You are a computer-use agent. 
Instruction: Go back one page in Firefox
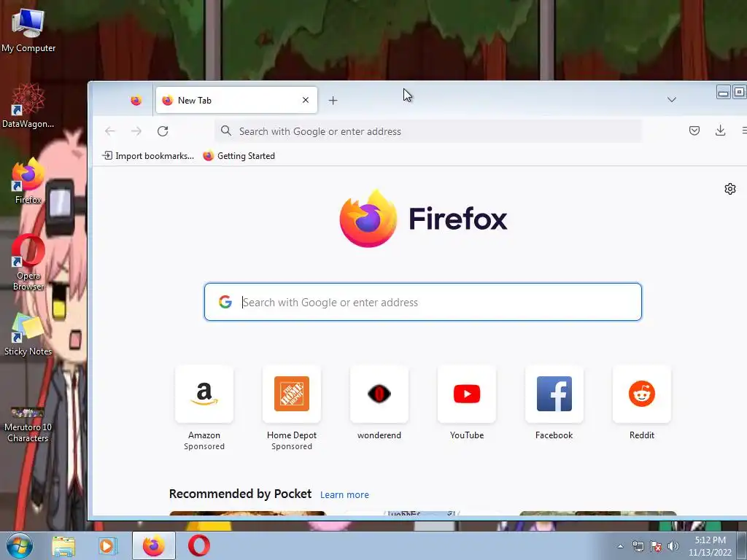tap(110, 131)
